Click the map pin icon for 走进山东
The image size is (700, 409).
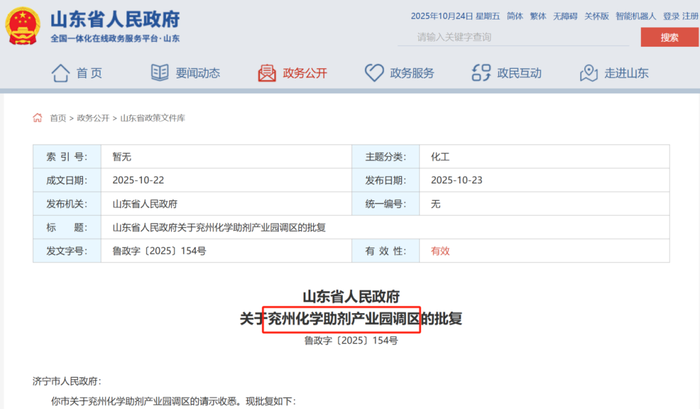[589, 73]
